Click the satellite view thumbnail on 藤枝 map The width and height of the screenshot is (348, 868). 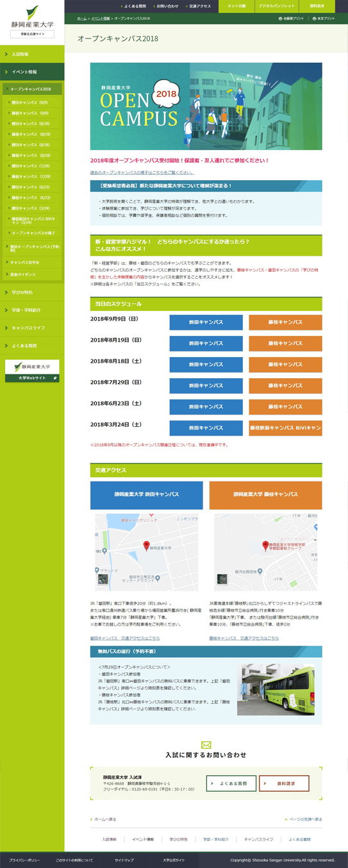[x=222, y=579]
